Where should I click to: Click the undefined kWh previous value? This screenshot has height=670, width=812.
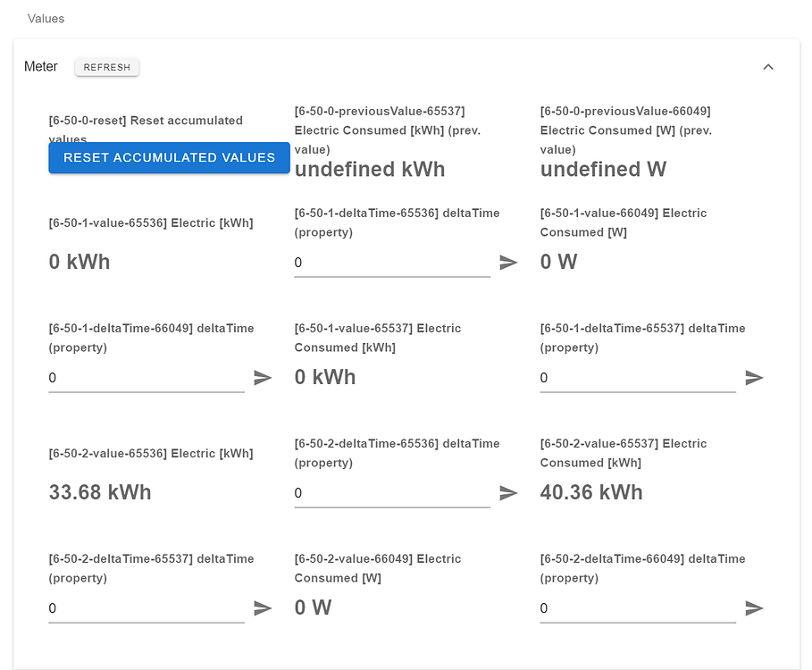click(370, 170)
